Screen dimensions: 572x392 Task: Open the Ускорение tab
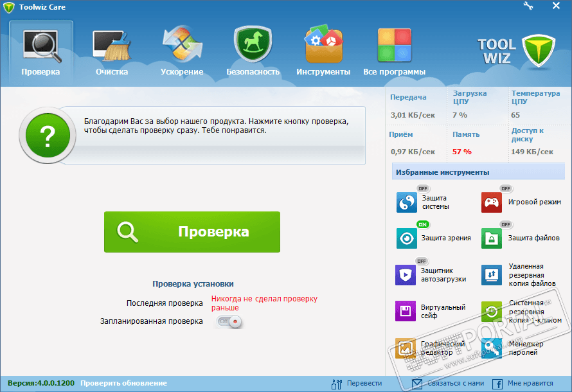[x=182, y=52]
